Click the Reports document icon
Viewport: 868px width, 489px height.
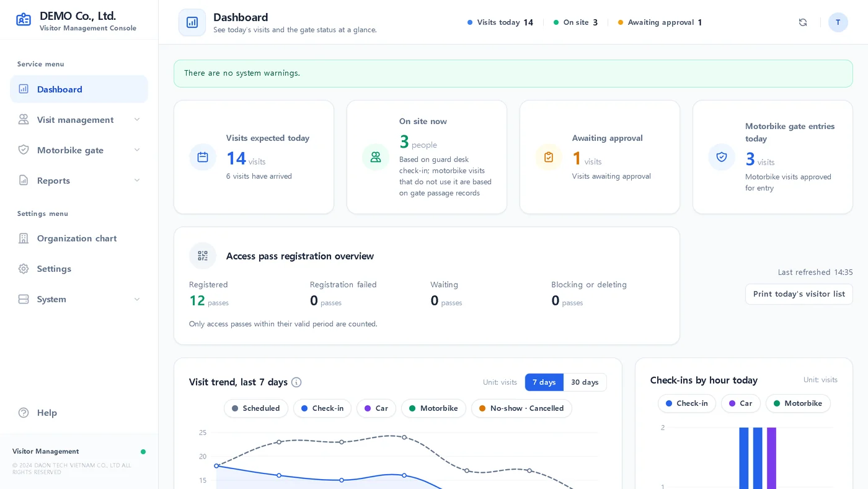[x=24, y=180]
